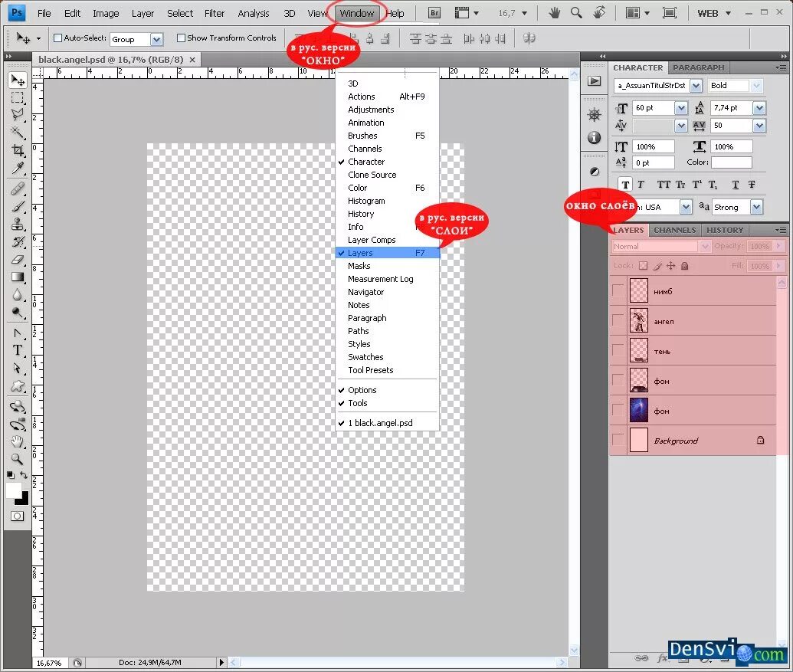Viewport: 793px width, 672px height.
Task: Select the Custom Shape tool
Action: pyautogui.click(x=18, y=386)
